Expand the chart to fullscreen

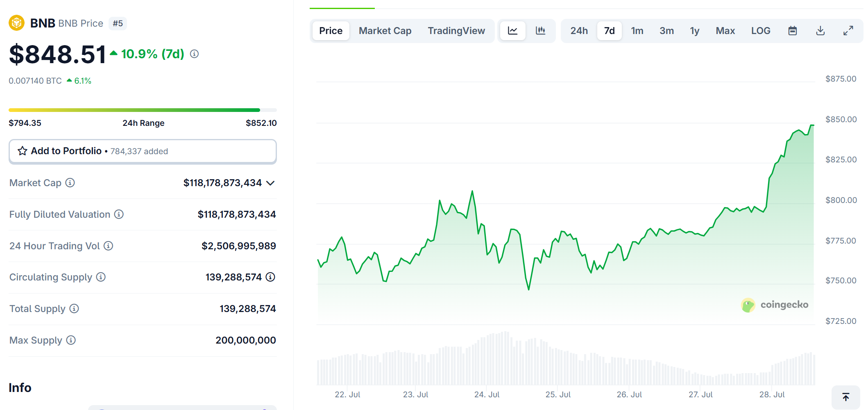click(x=848, y=31)
